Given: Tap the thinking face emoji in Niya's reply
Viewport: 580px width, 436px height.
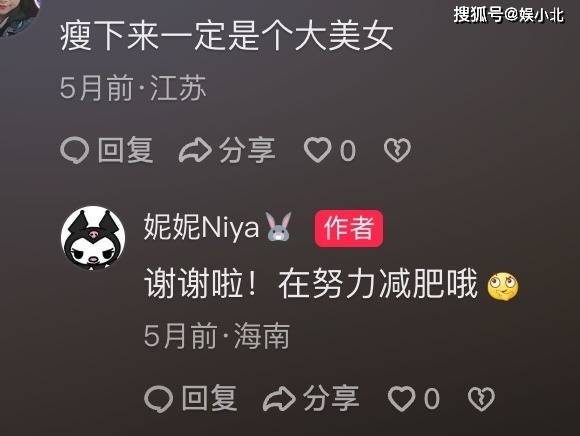Looking at the screenshot, I should [503, 287].
